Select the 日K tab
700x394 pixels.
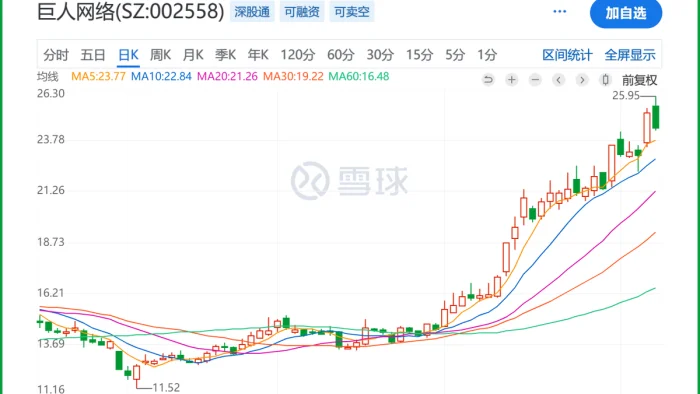[x=128, y=55]
